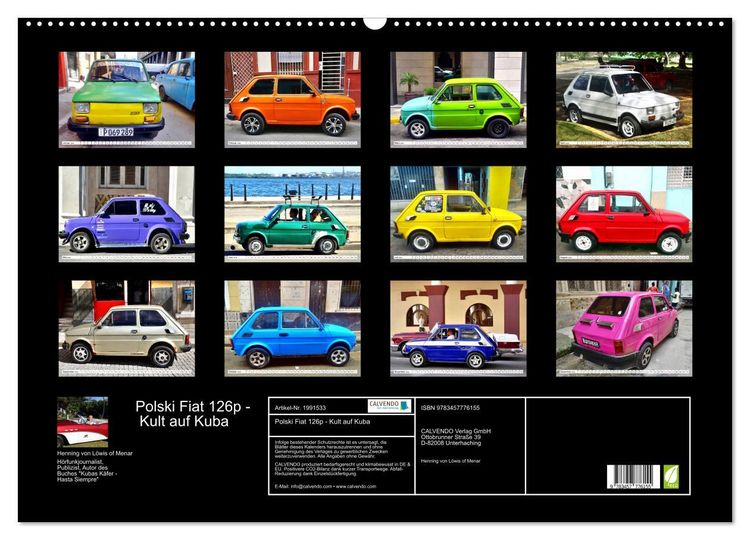Click the small author credit in ISBN box

[x=451, y=461]
